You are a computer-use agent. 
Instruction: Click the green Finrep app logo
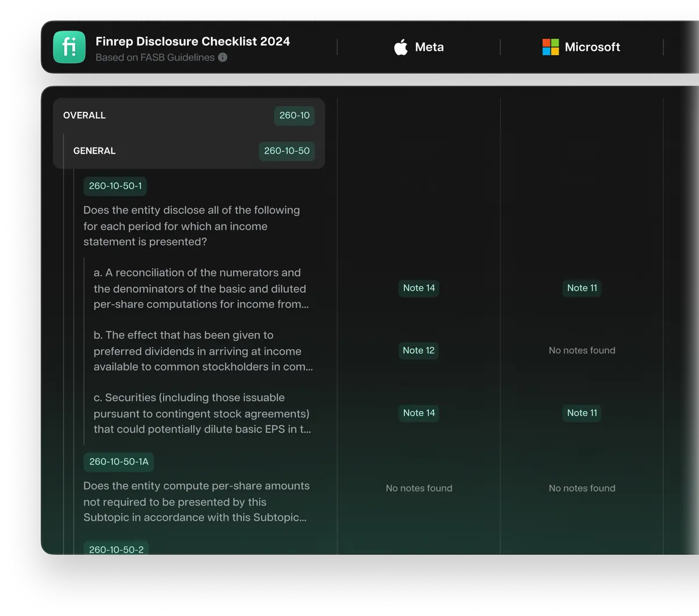tap(69, 47)
